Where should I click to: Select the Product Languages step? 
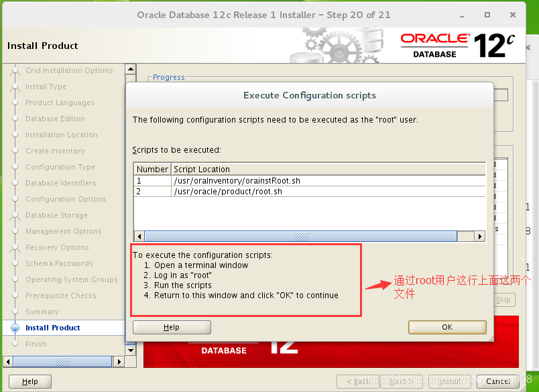[x=60, y=103]
